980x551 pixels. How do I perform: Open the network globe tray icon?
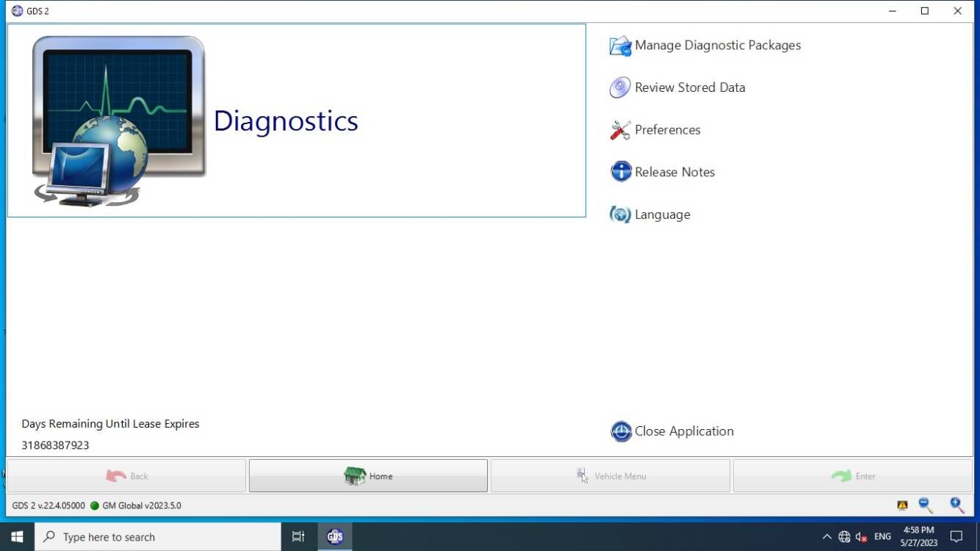(844, 537)
